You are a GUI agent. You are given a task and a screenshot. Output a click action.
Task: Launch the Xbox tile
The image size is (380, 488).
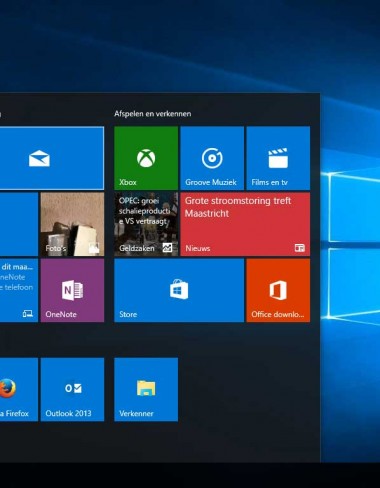pyautogui.click(x=146, y=158)
